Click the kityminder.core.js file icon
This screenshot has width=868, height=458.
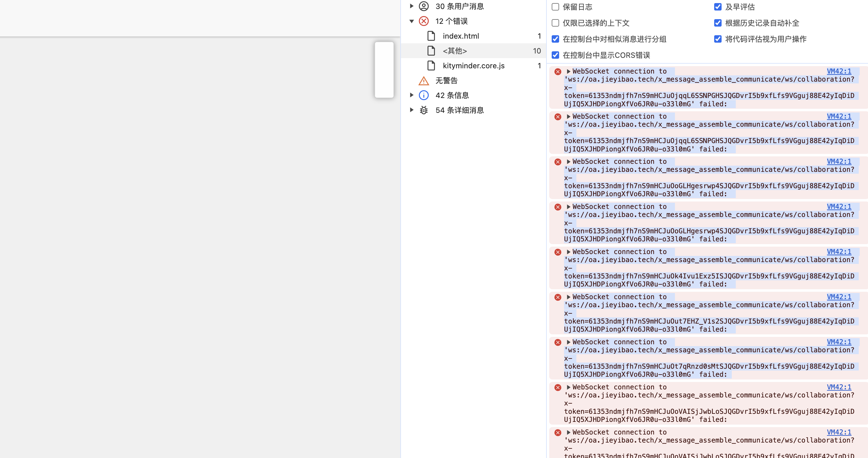coord(431,66)
